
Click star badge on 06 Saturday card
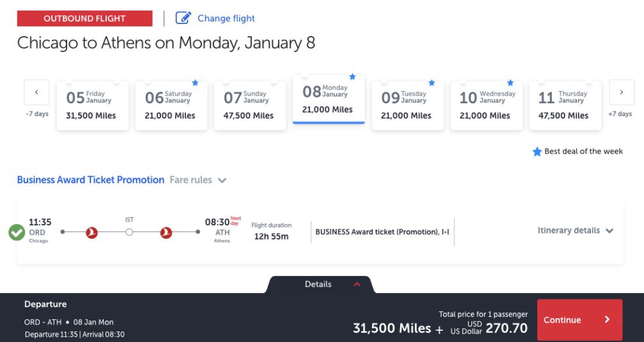pos(195,83)
